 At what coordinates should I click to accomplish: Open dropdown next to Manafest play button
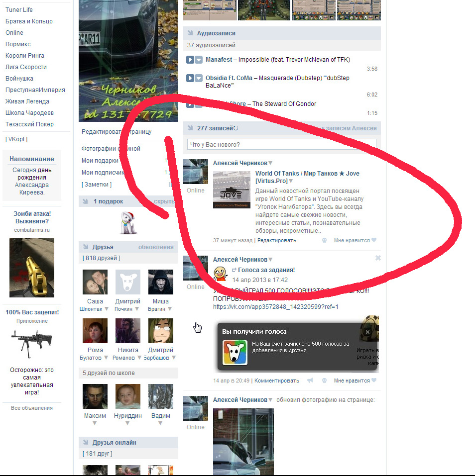(x=199, y=60)
